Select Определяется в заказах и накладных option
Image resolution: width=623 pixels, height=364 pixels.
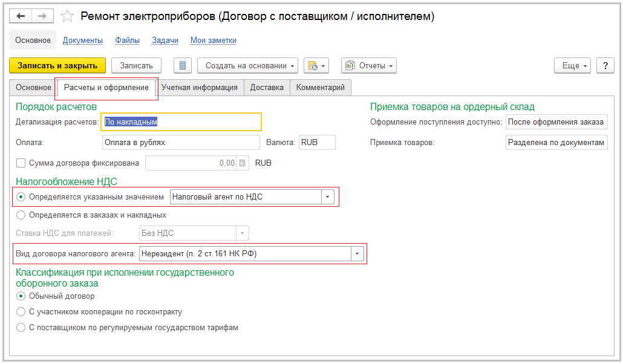[x=21, y=215]
